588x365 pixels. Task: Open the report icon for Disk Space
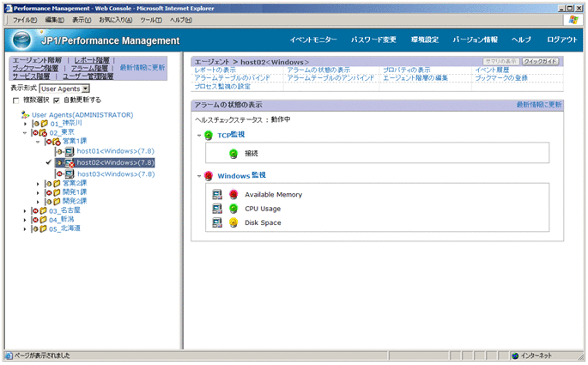(217, 222)
